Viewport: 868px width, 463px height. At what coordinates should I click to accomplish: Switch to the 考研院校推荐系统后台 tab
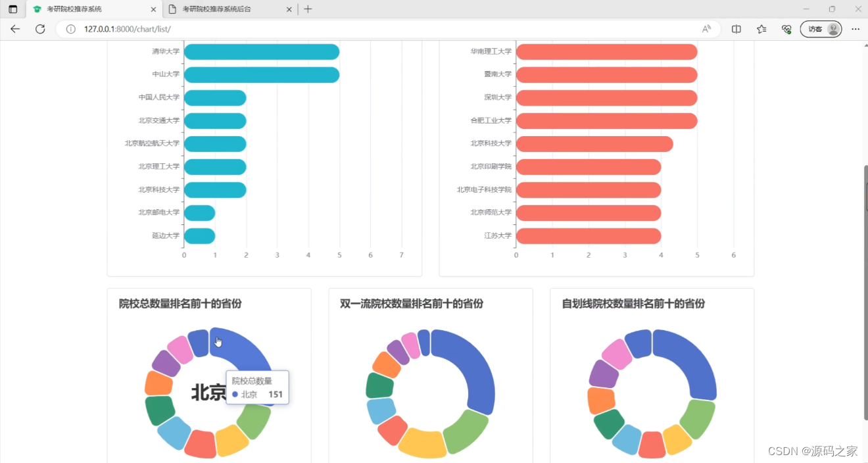tap(229, 9)
